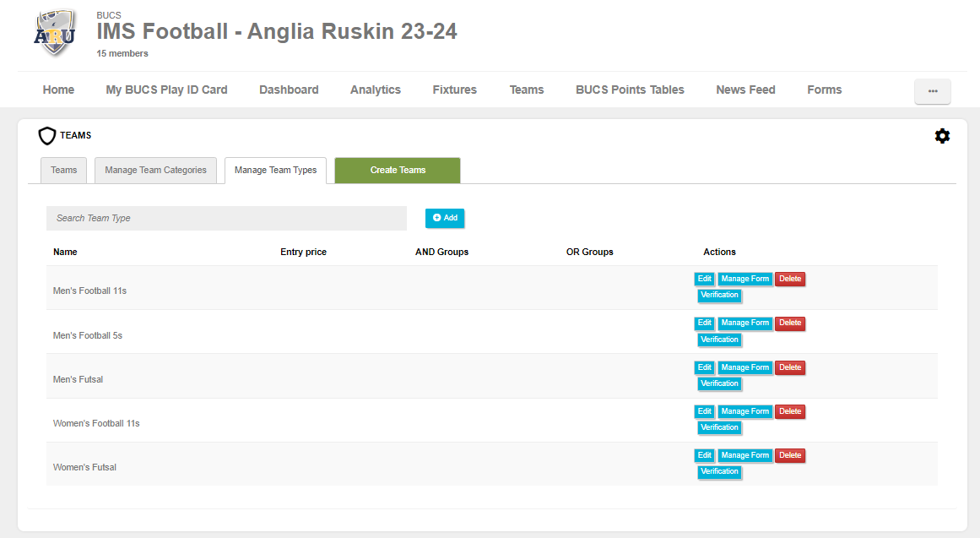Delete Women's Football 11s team type

pos(790,411)
